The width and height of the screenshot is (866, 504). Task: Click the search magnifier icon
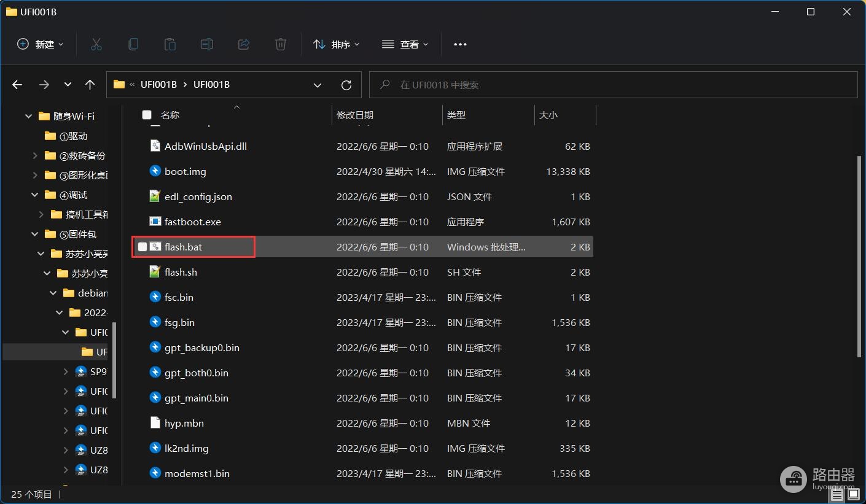click(x=385, y=85)
